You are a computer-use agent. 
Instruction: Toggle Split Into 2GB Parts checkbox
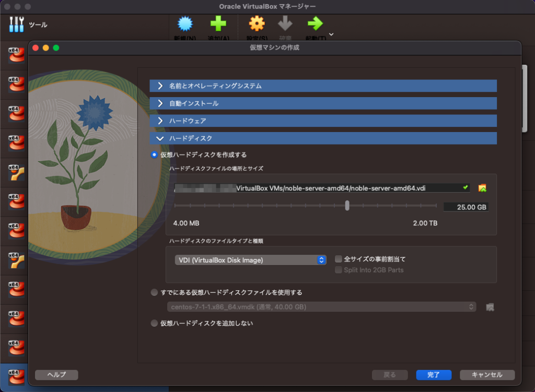[x=339, y=270]
